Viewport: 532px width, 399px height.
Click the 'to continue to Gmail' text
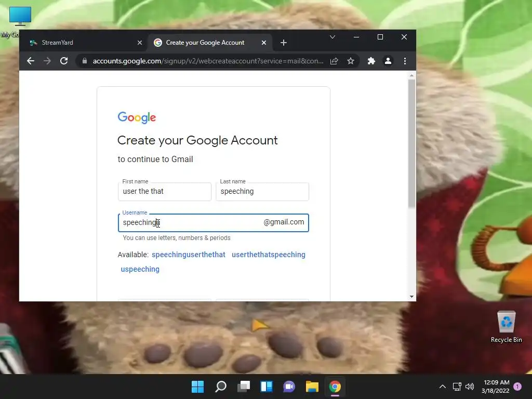tap(155, 159)
